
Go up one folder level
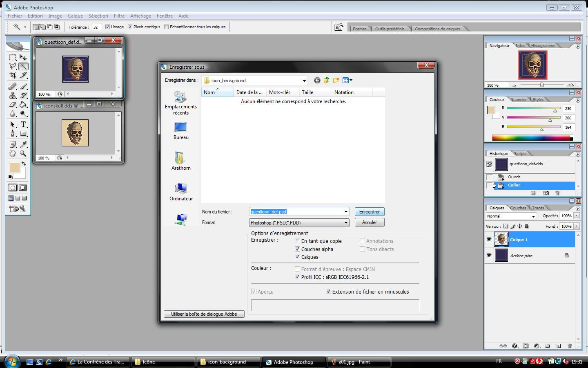(x=326, y=80)
